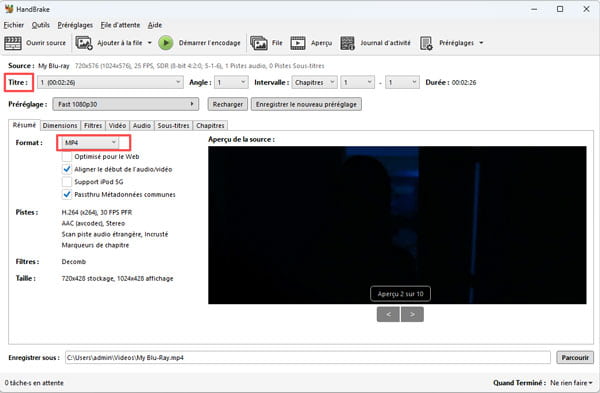Switch to the Dimensions tab

[60, 126]
